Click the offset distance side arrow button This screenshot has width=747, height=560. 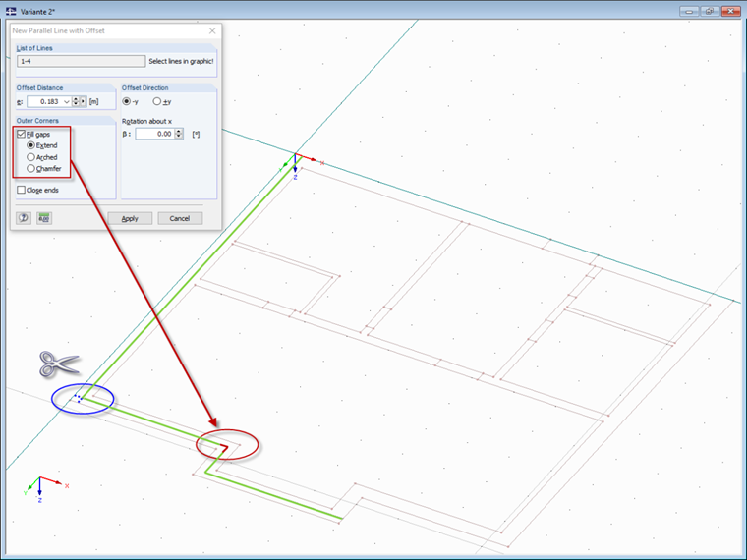[83, 101]
